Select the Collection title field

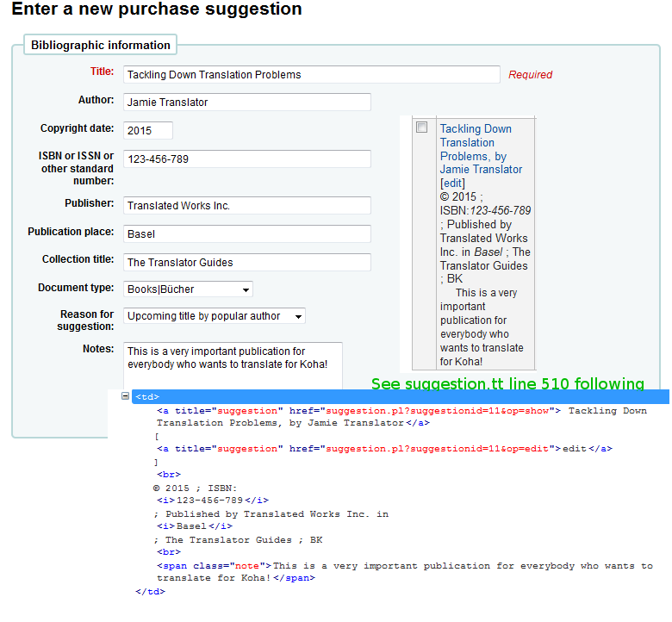click(x=246, y=262)
